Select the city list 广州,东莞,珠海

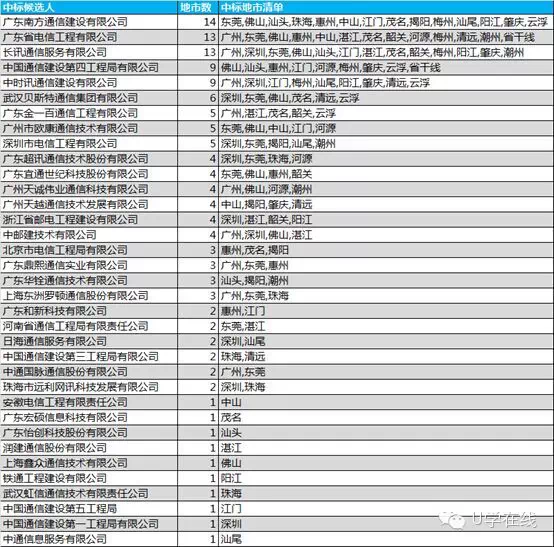386,295
